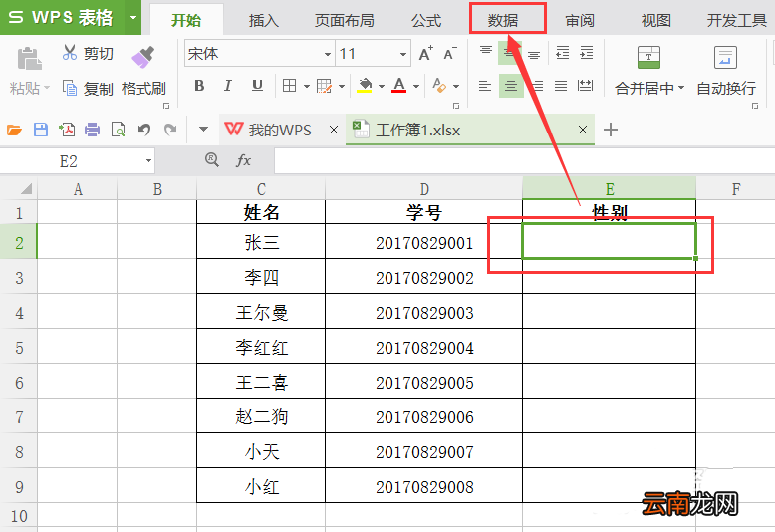Expand the clear format dropdown arrow
The image size is (775, 532).
point(455,86)
